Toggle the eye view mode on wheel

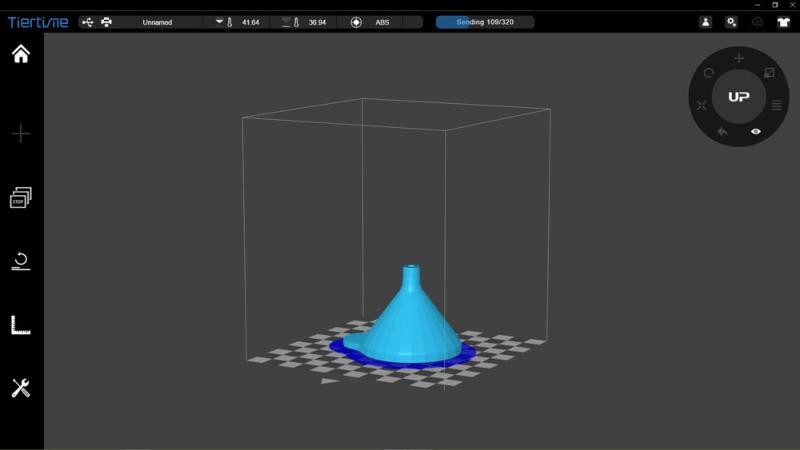click(756, 131)
